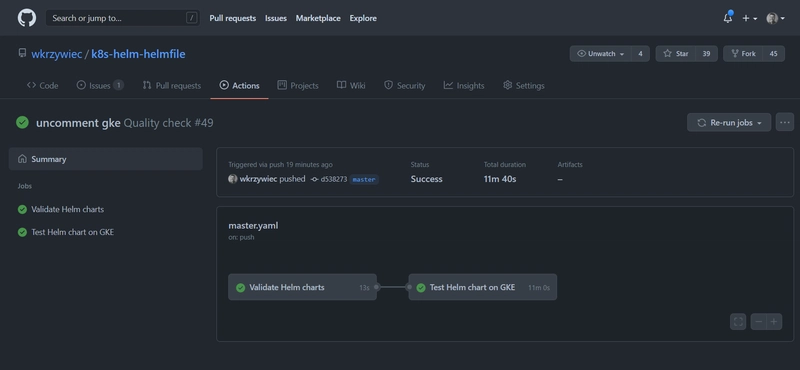Open the three-dots workflow options menu

pyautogui.click(x=785, y=122)
